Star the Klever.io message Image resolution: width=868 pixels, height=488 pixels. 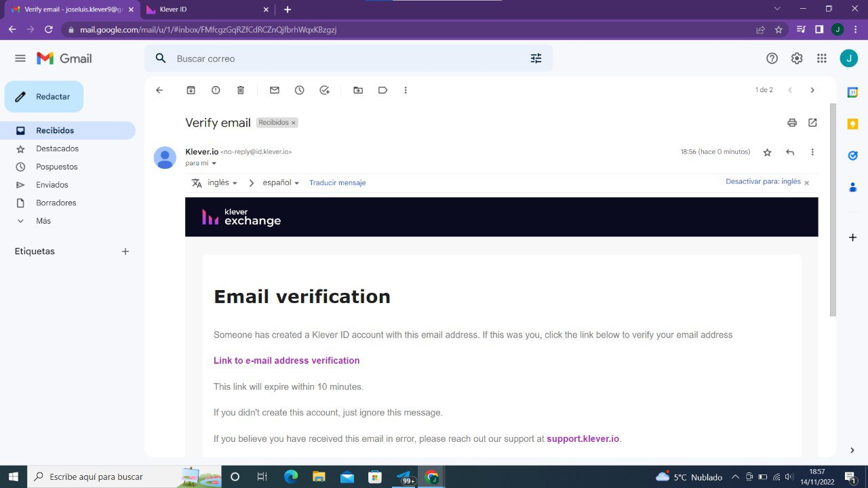768,152
